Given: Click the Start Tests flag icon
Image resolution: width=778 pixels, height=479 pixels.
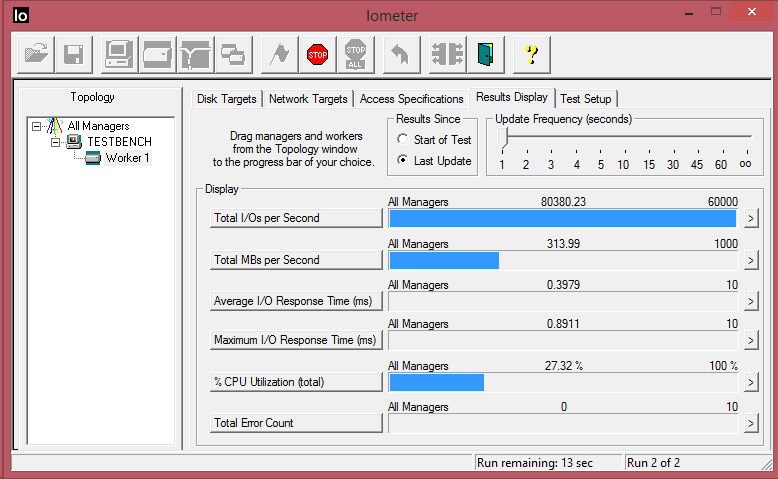Looking at the screenshot, I should coord(281,55).
